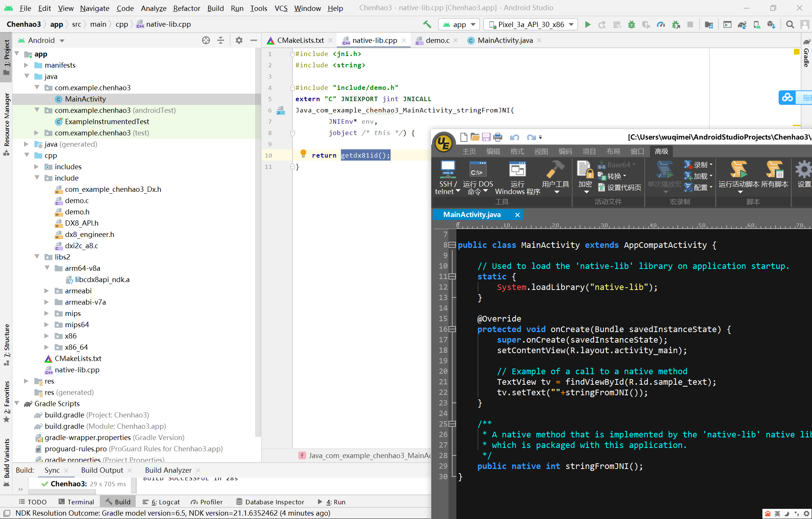Screen dimensions: 812x519
Task: Run the app using the green play icon
Action: click(x=588, y=24)
